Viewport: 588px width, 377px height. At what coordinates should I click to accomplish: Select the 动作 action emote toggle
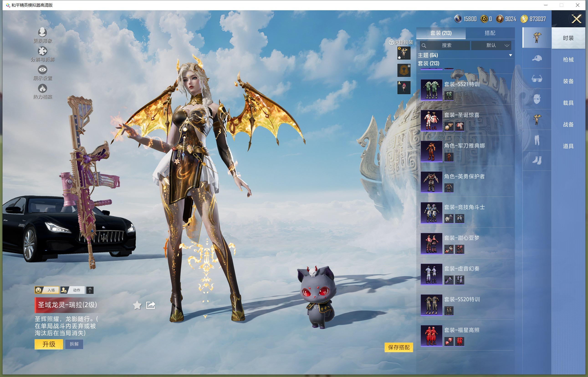[x=72, y=290]
